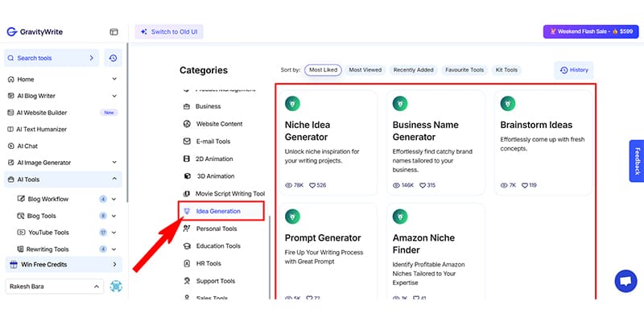The width and height of the screenshot is (644, 322).
Task: Click the Win Free Credits gift icon
Action: point(14,265)
